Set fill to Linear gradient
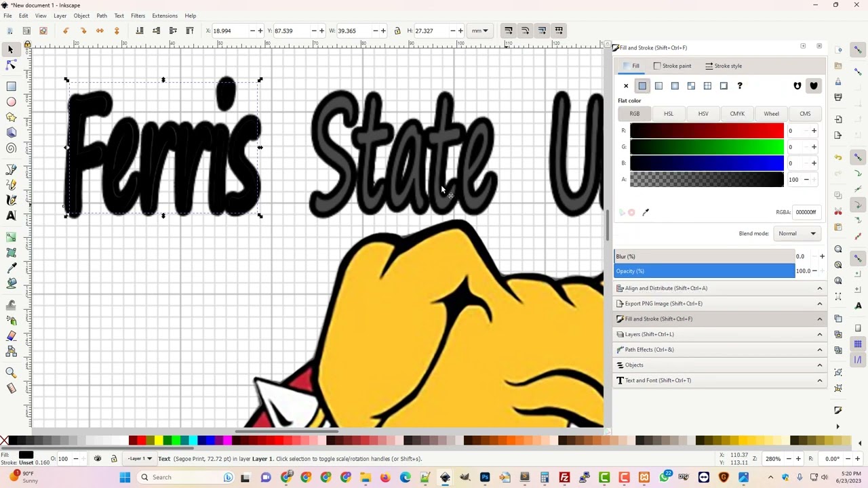The width and height of the screenshot is (868, 488). click(658, 86)
